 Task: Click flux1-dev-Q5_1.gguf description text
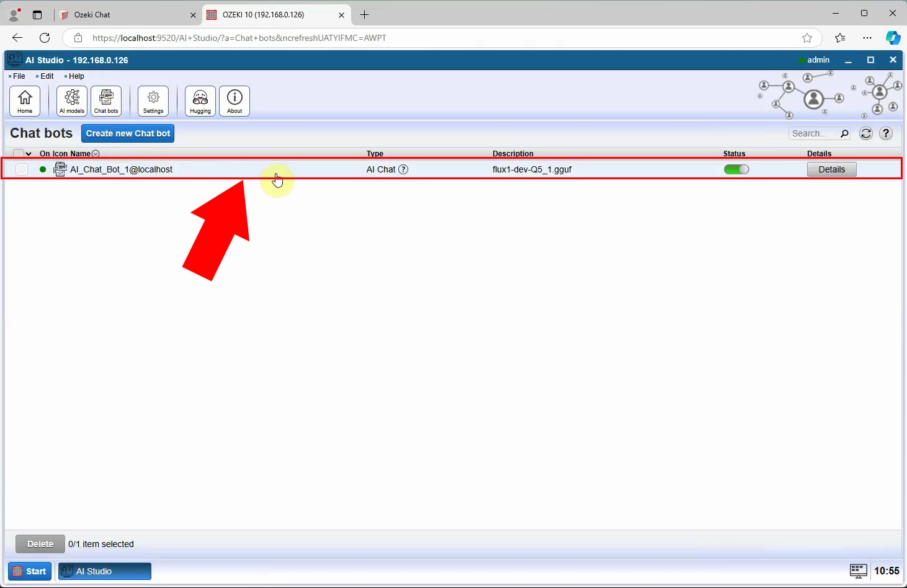pos(532,169)
